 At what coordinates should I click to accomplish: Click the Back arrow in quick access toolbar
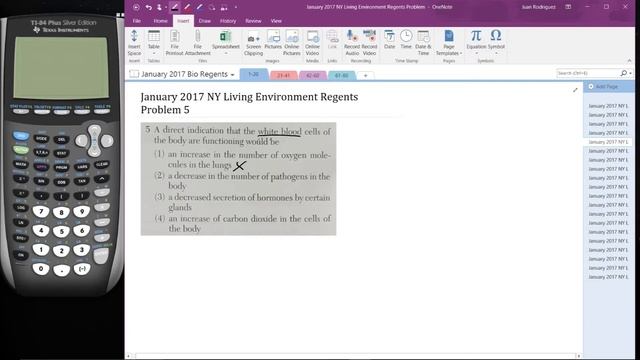pyautogui.click(x=136, y=7)
